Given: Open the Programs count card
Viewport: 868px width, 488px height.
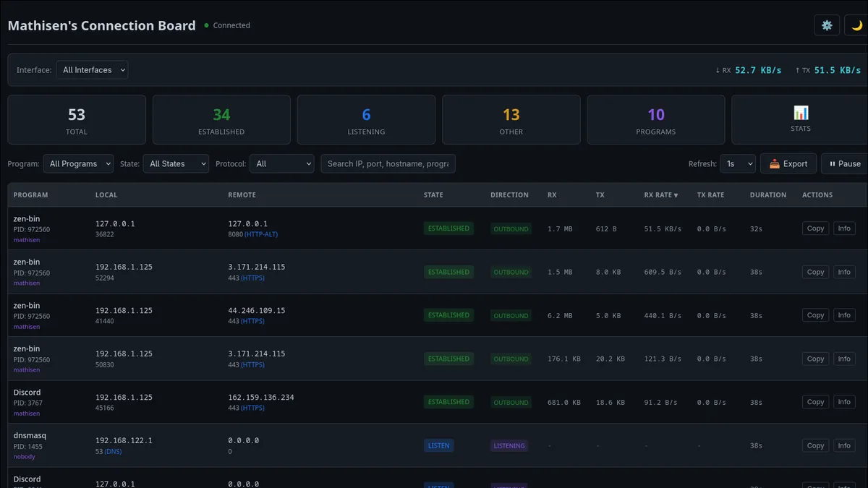Looking at the screenshot, I should click(x=656, y=120).
